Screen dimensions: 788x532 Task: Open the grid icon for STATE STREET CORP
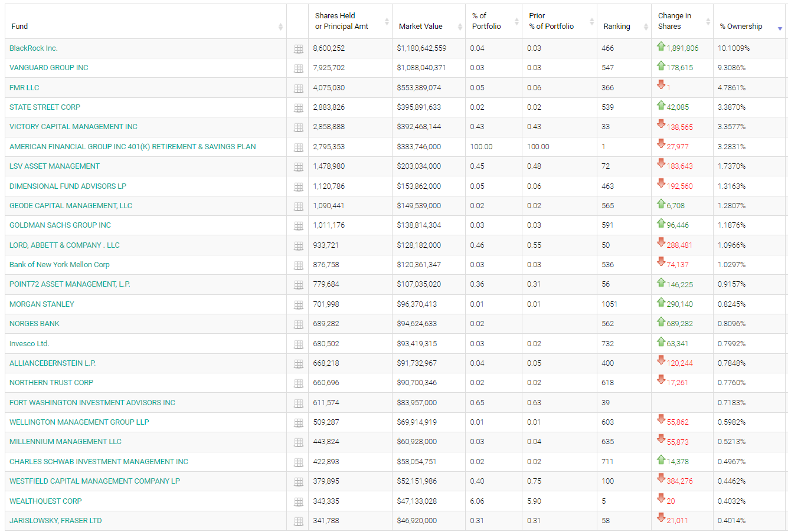[x=299, y=108]
